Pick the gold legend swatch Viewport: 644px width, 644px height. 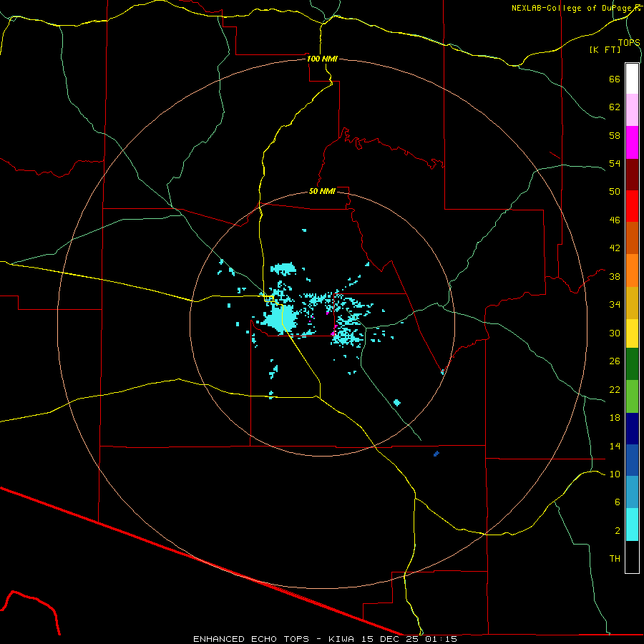coord(632,303)
